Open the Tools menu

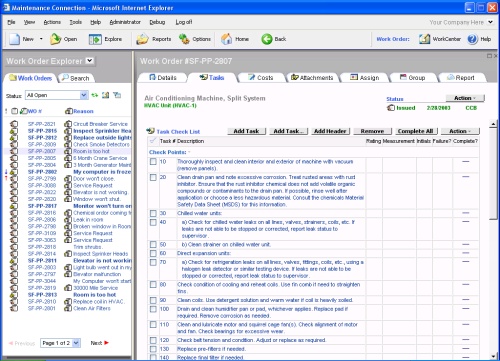coord(76,22)
